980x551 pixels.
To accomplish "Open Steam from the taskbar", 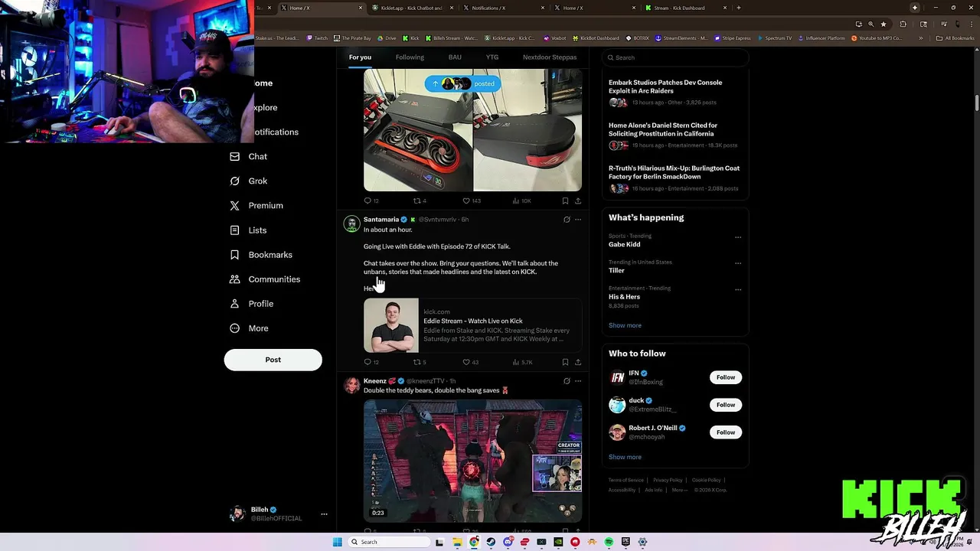I will (x=491, y=542).
